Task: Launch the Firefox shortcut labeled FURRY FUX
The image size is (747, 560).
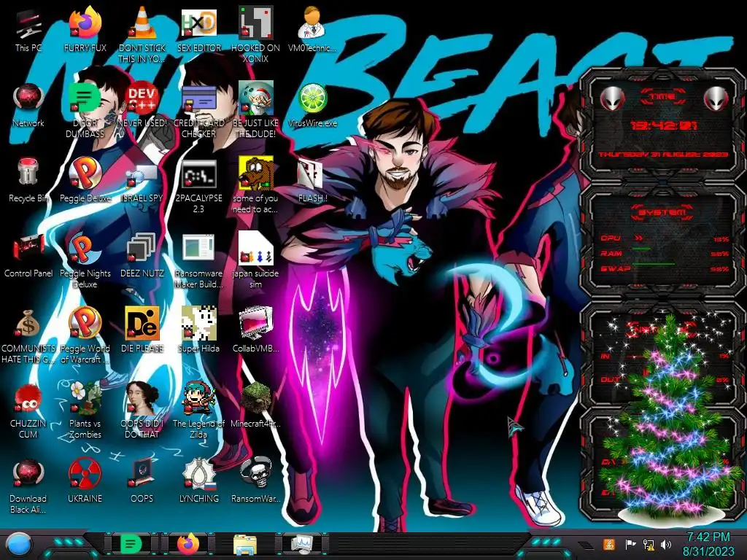Action: pos(85,31)
